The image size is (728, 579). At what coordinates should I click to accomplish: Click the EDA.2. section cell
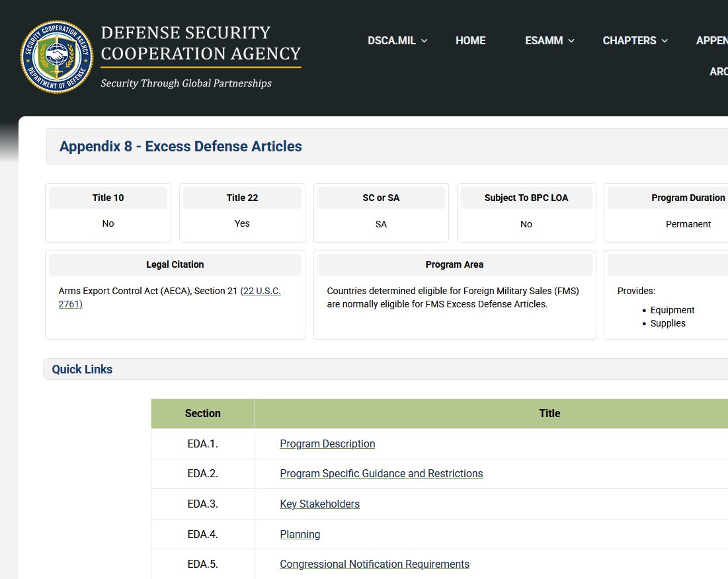(203, 474)
